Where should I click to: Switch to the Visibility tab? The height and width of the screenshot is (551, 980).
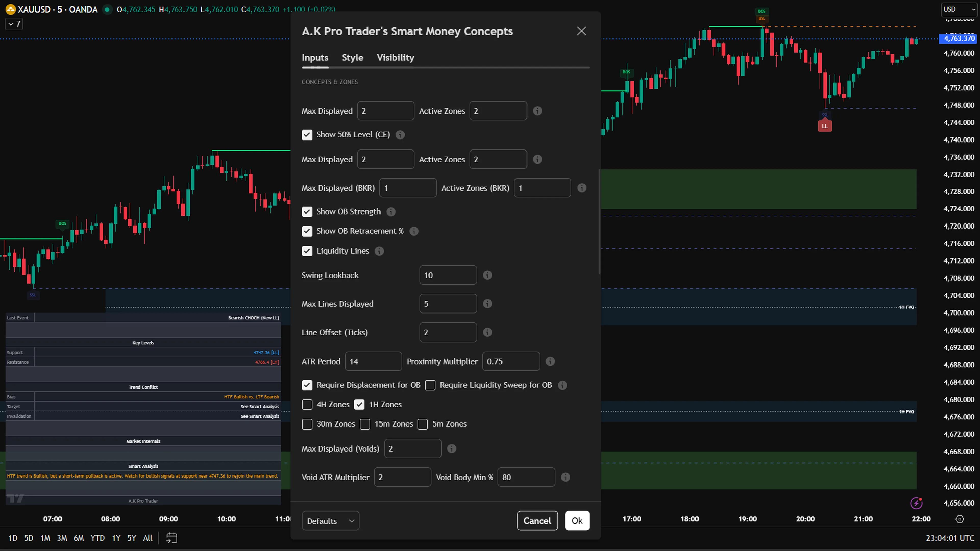click(395, 57)
